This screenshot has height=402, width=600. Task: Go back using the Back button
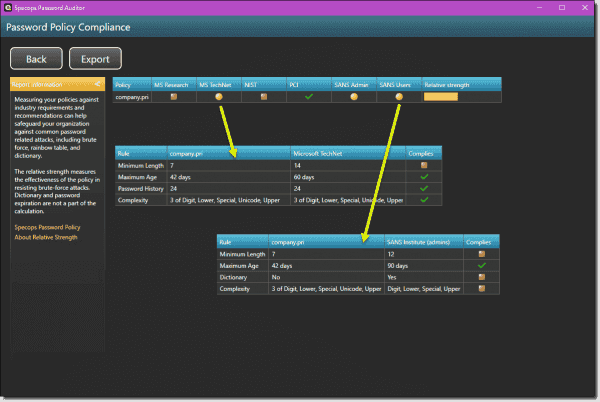click(36, 59)
